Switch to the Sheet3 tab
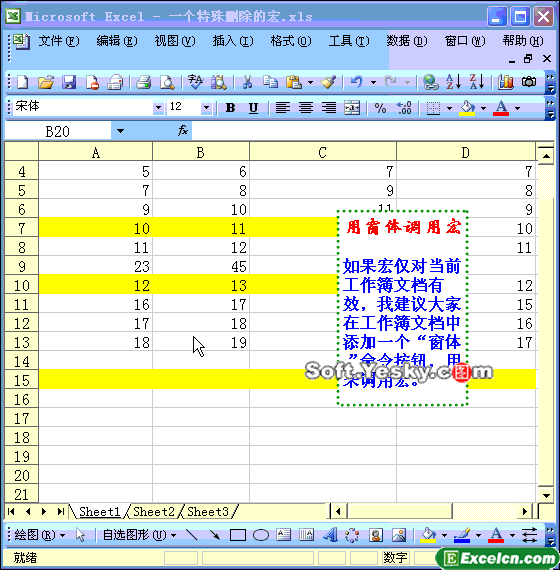This screenshot has width=560, height=570. coord(208,511)
